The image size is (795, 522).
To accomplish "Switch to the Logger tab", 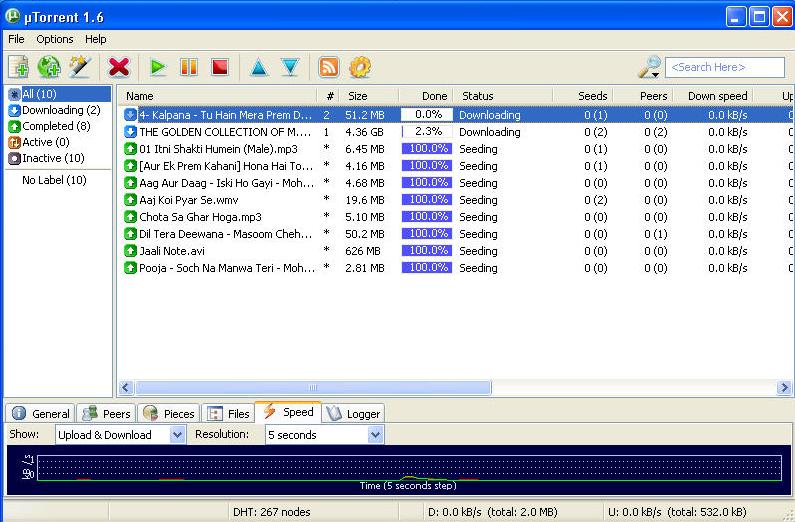I will point(354,414).
